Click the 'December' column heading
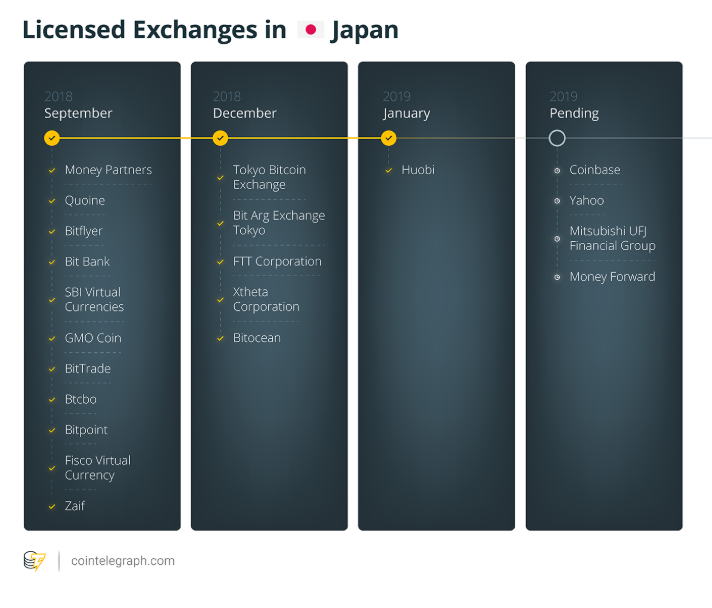This screenshot has height=608, width=712. point(244,113)
